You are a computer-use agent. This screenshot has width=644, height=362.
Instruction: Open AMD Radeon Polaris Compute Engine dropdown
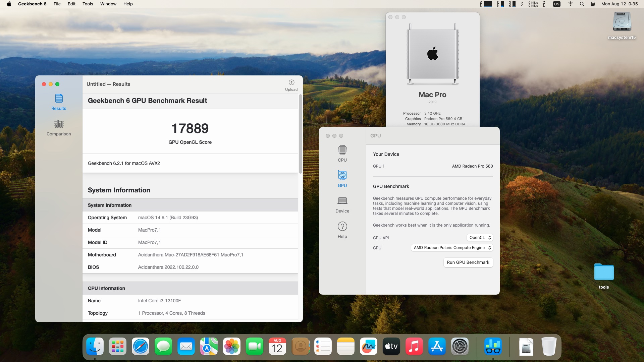pos(452,248)
